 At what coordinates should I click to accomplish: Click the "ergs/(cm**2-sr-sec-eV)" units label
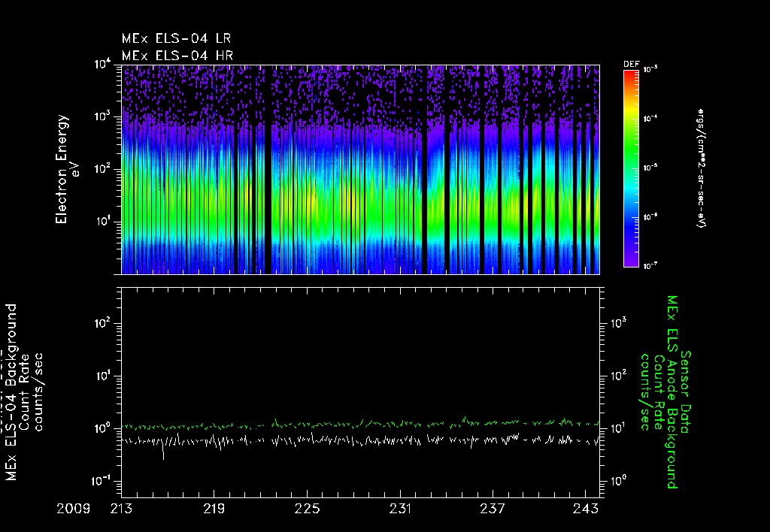pyautogui.click(x=701, y=168)
